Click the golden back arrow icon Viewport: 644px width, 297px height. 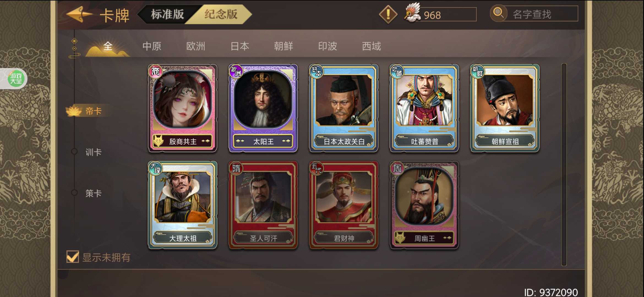tap(79, 14)
